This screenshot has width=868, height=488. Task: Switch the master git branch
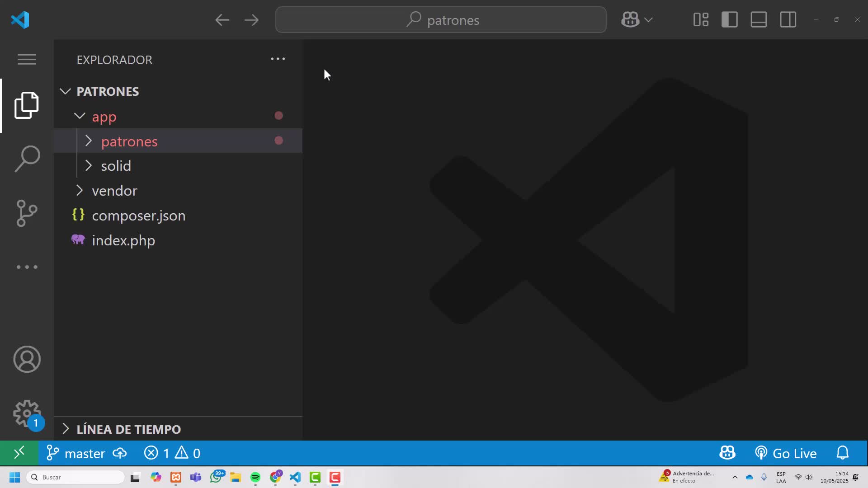pyautogui.click(x=75, y=453)
